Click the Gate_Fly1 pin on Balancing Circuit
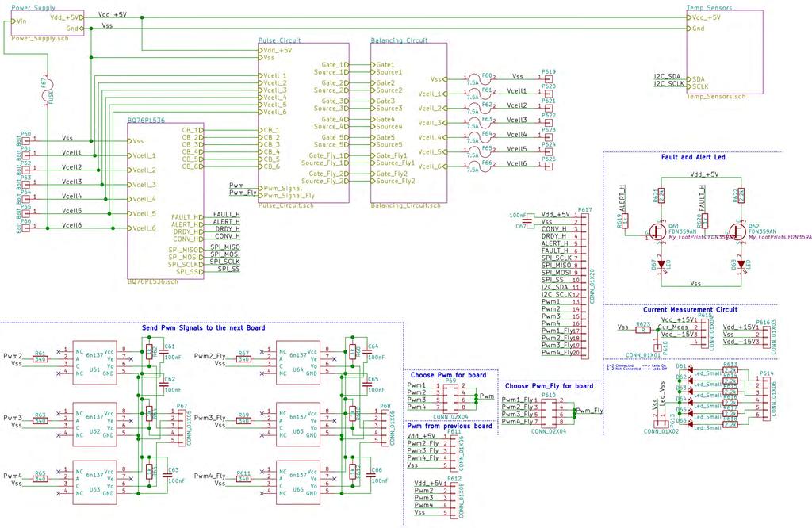Viewport: 812px width, 528px height. pyautogui.click(x=389, y=155)
